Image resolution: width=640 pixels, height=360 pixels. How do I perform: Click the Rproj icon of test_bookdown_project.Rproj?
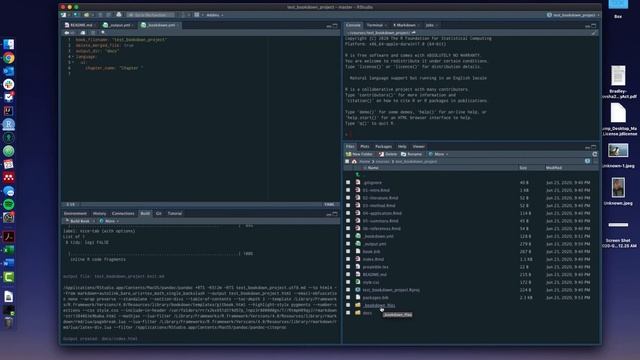tap(358, 290)
